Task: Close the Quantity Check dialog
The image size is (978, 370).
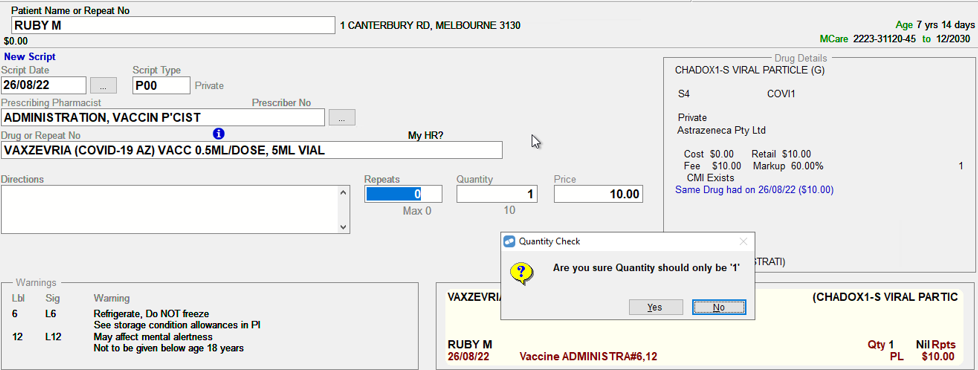Action: click(743, 241)
